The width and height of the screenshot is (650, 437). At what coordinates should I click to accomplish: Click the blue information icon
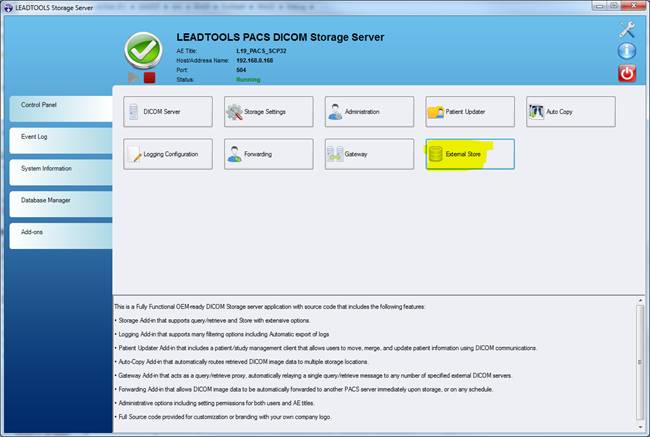coord(627,51)
